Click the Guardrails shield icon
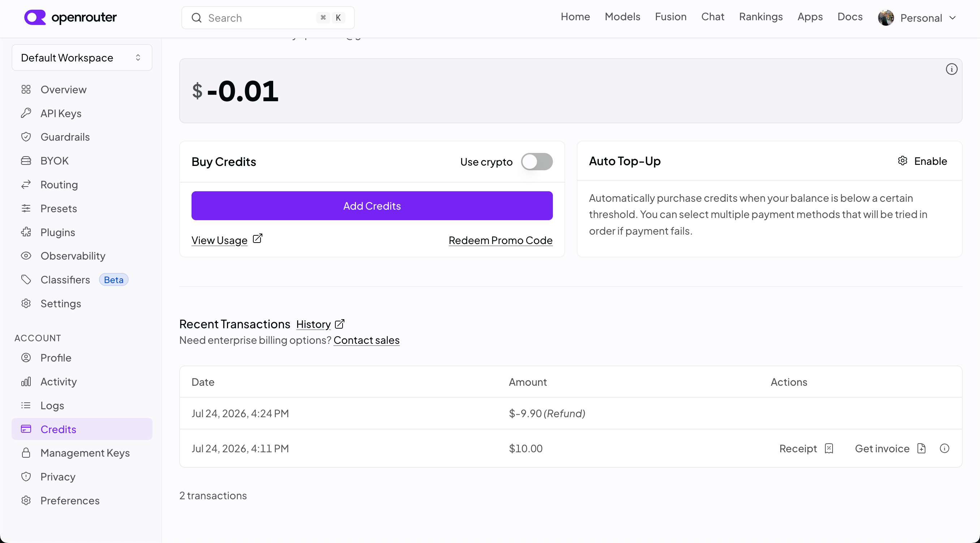980x543 pixels. click(x=26, y=137)
